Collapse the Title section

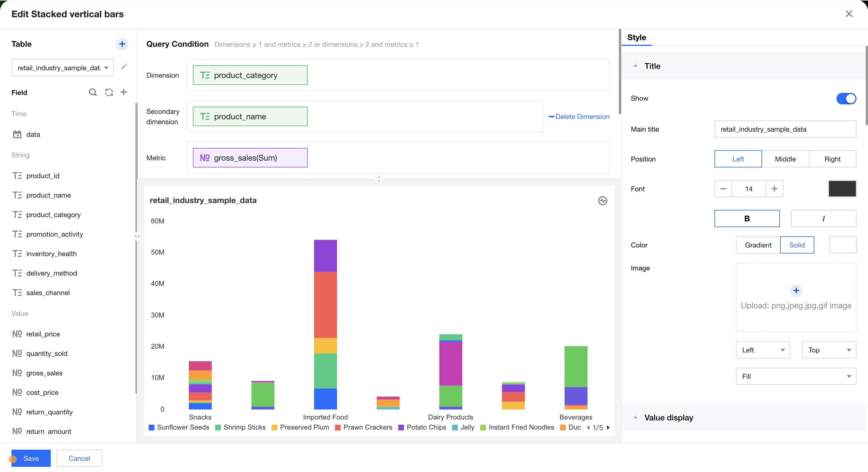coord(635,66)
